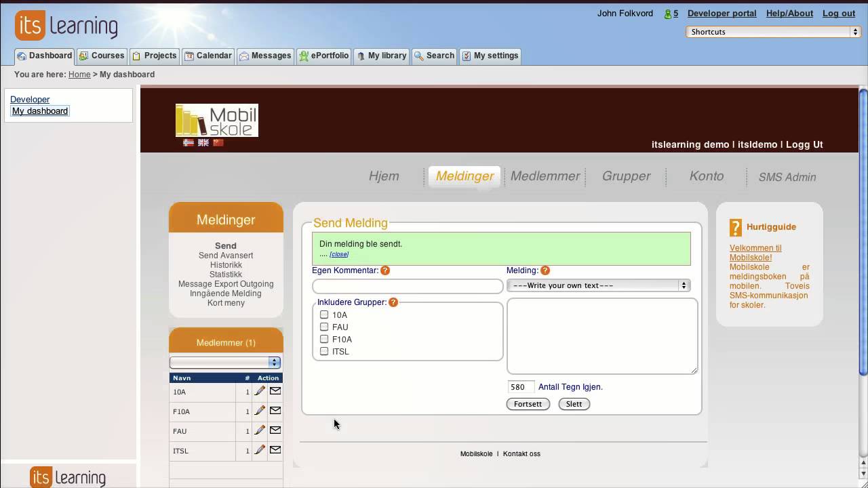Click Kort meny in sidebar
868x488 pixels.
coord(226,303)
